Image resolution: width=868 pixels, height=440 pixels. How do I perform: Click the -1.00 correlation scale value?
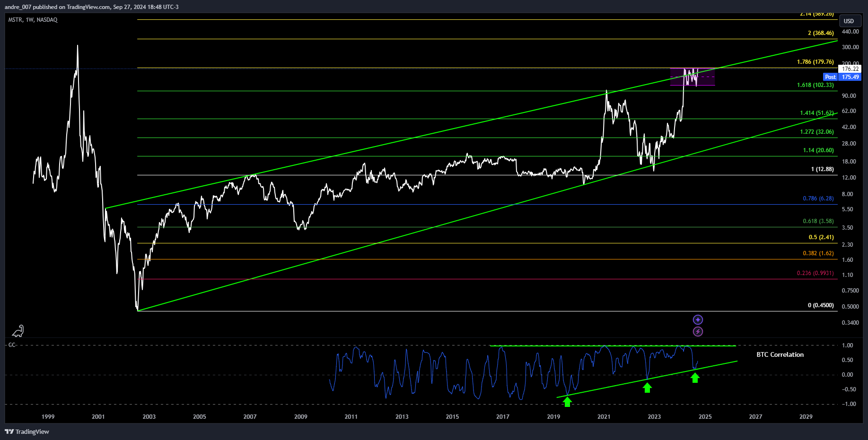pyautogui.click(x=849, y=404)
